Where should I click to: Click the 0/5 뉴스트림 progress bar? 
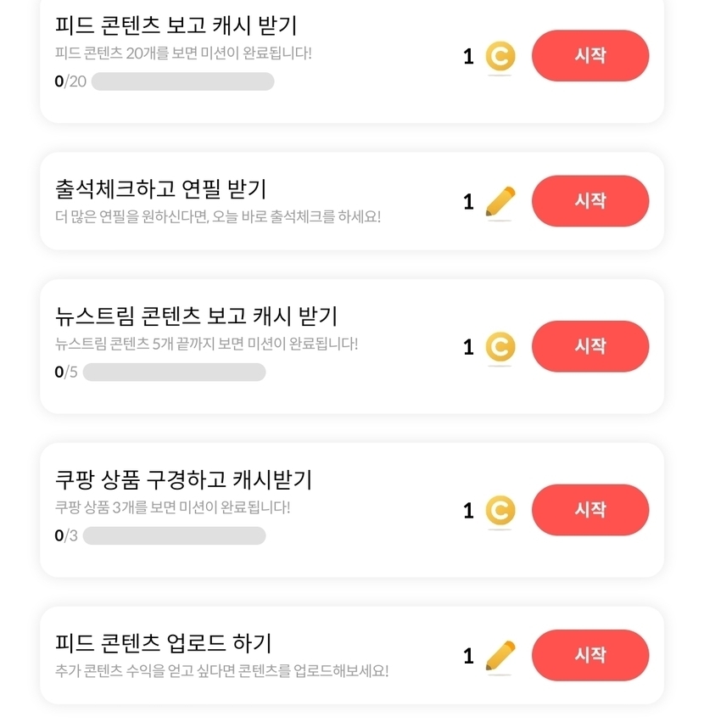174,372
